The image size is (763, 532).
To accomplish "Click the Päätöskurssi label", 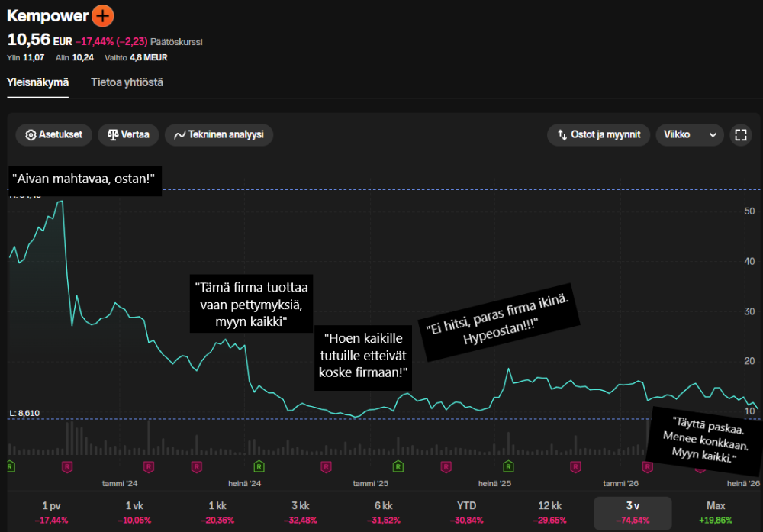I will click(x=176, y=42).
